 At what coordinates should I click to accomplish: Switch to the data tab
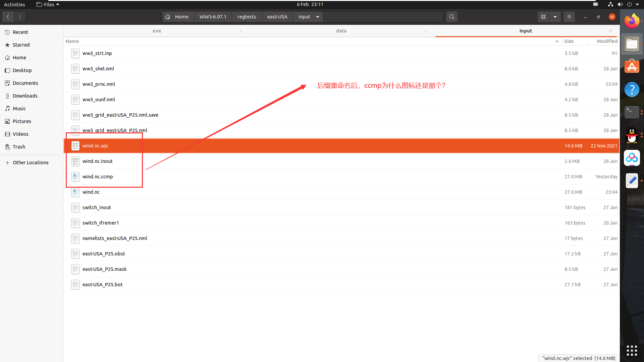click(x=341, y=31)
